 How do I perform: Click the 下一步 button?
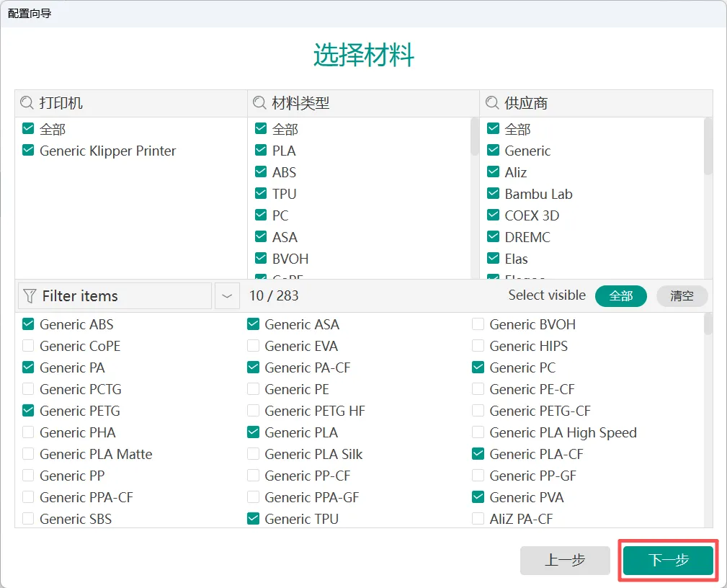[x=668, y=560]
